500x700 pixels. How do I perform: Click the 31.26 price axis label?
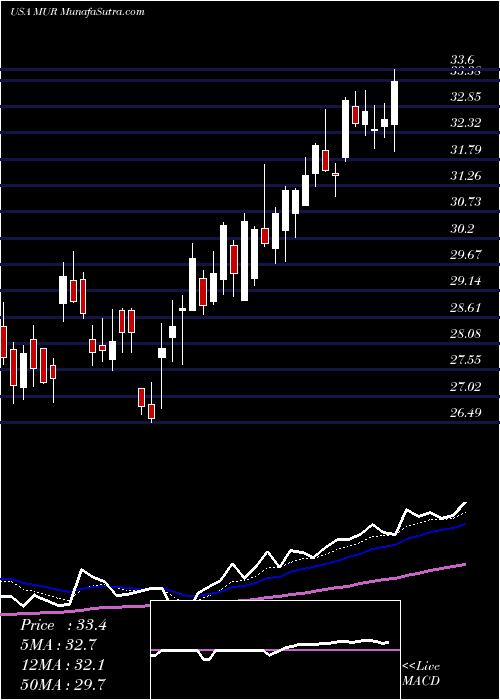point(466,176)
